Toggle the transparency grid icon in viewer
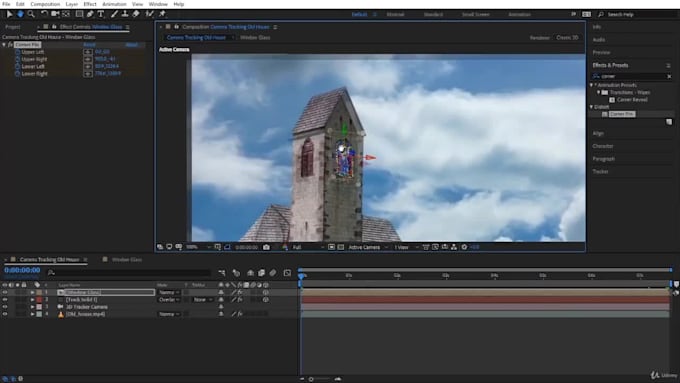 [341, 247]
